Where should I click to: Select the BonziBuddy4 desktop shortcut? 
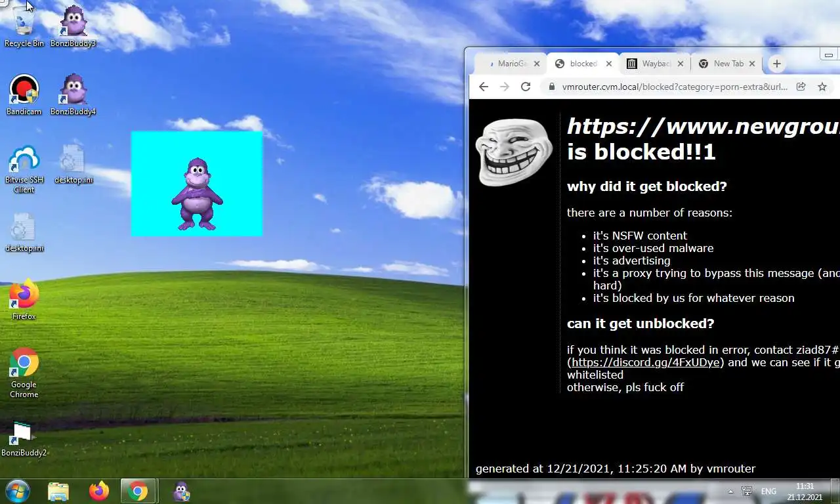coord(73,95)
